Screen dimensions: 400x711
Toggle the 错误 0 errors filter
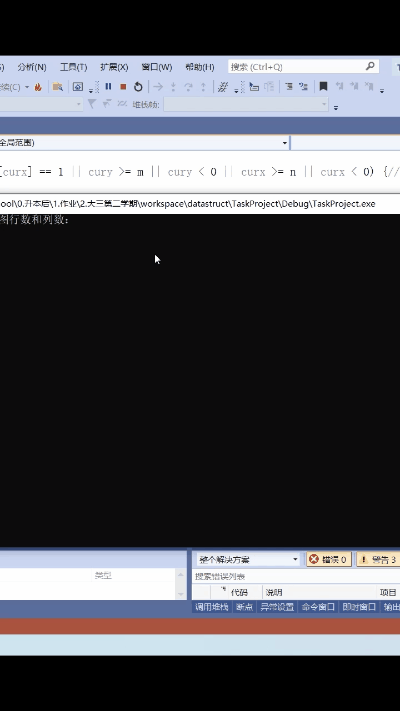(329, 560)
